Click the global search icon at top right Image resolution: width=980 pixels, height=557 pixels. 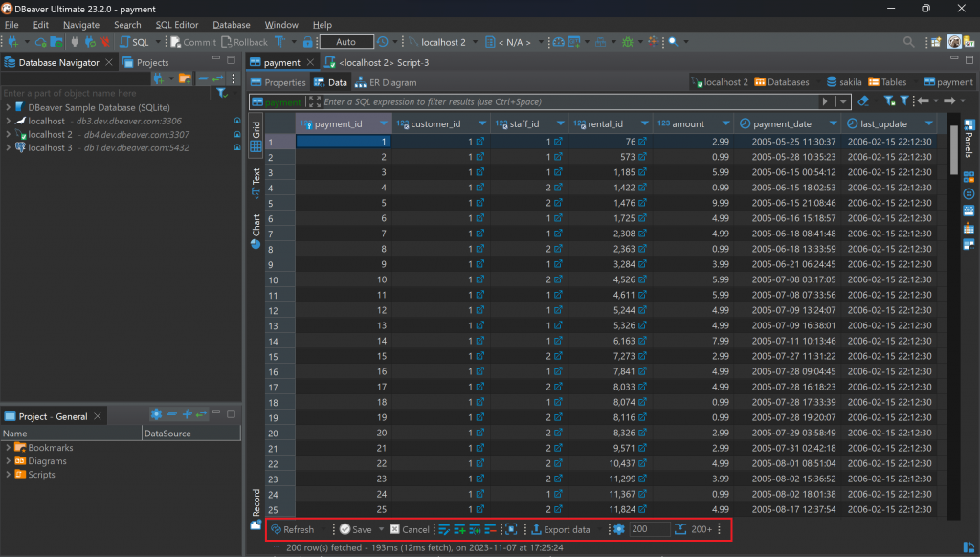(908, 42)
